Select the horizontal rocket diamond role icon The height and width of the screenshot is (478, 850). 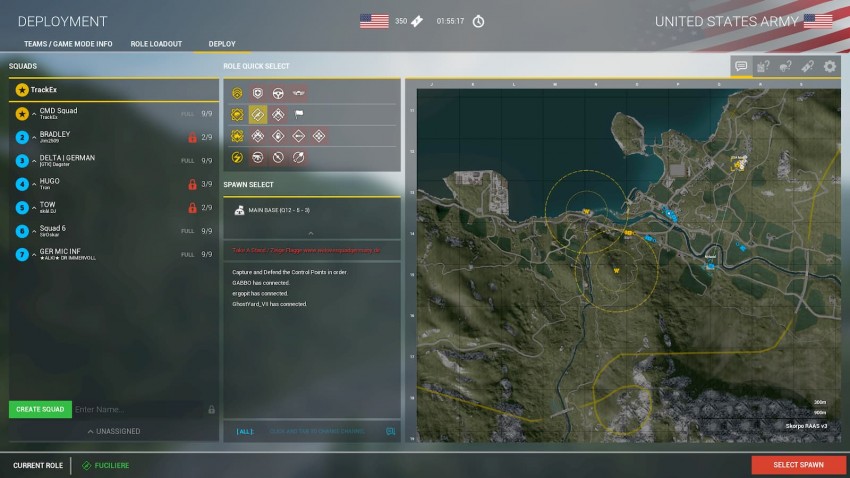pyautogui.click(x=299, y=136)
